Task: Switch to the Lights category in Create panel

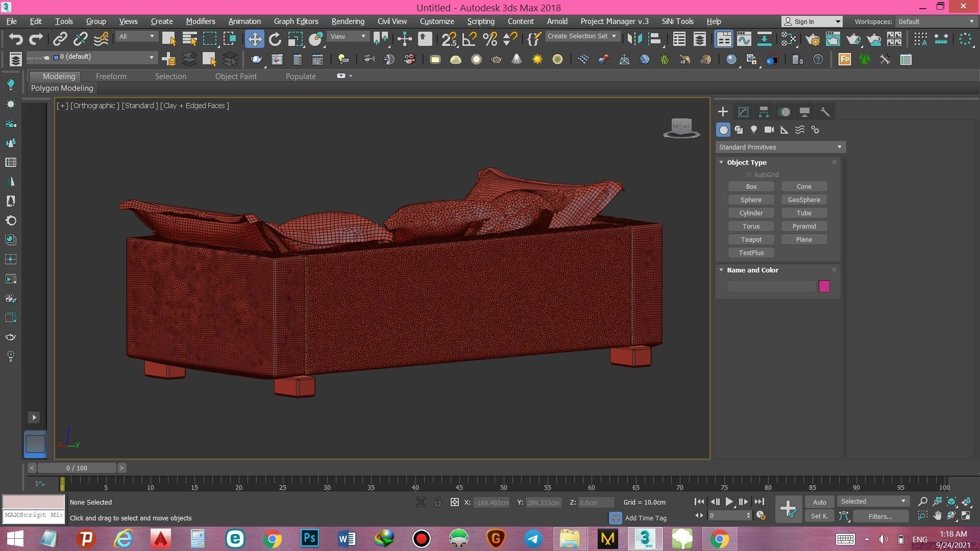Action: 754,130
